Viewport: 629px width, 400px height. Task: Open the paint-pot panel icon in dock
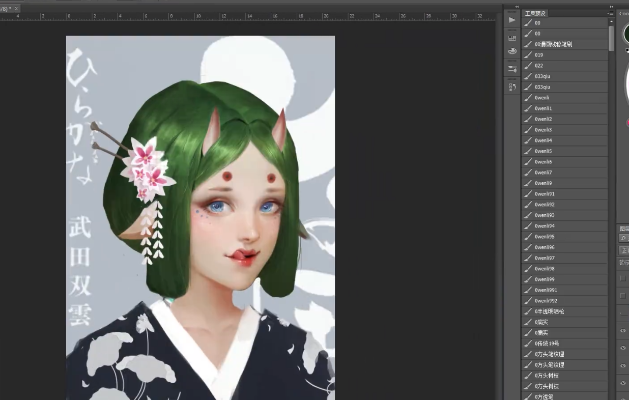point(512,51)
